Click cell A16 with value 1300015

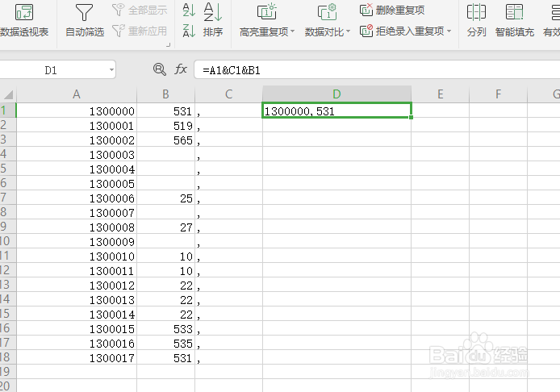(77, 328)
